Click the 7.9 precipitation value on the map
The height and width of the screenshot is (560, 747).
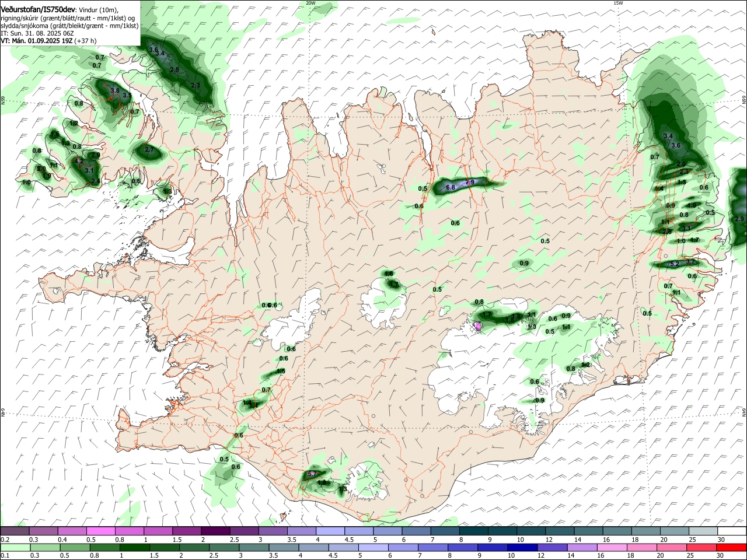[x=470, y=183]
